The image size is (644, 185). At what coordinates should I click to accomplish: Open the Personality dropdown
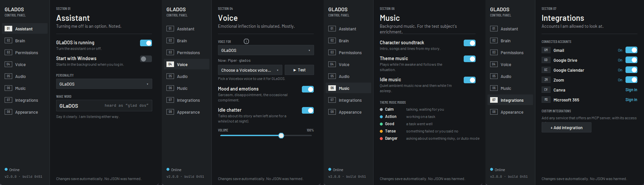104,84
